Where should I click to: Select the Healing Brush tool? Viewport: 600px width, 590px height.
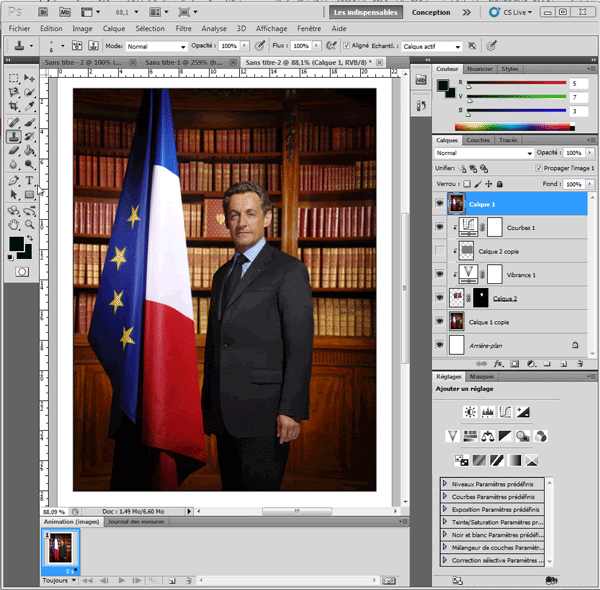13,122
